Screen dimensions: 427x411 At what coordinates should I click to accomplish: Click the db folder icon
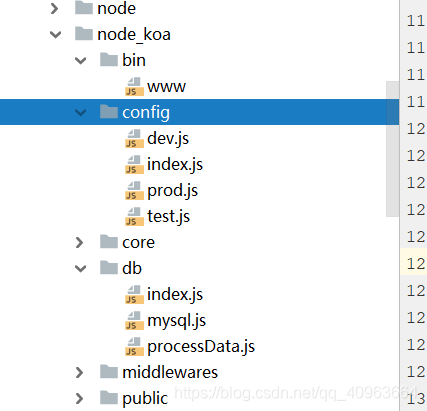pos(109,268)
